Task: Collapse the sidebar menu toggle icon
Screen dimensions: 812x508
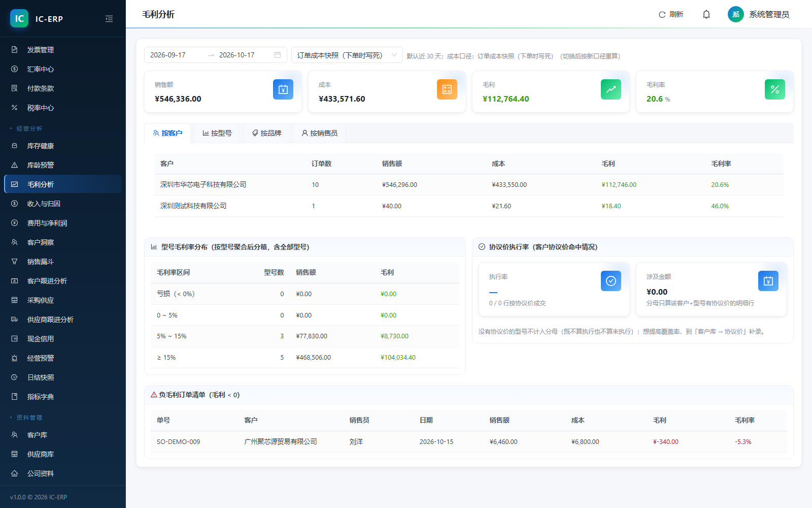Action: point(109,19)
